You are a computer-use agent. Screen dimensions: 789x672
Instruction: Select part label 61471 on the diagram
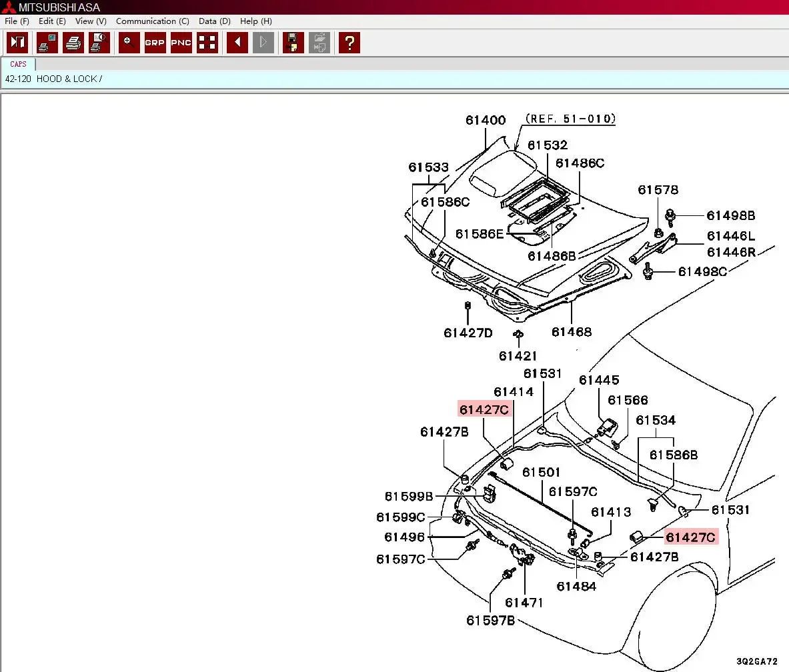click(524, 603)
